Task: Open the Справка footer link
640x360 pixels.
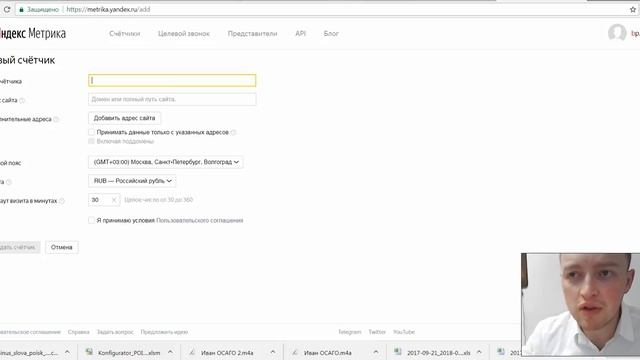Action: [x=78, y=332]
